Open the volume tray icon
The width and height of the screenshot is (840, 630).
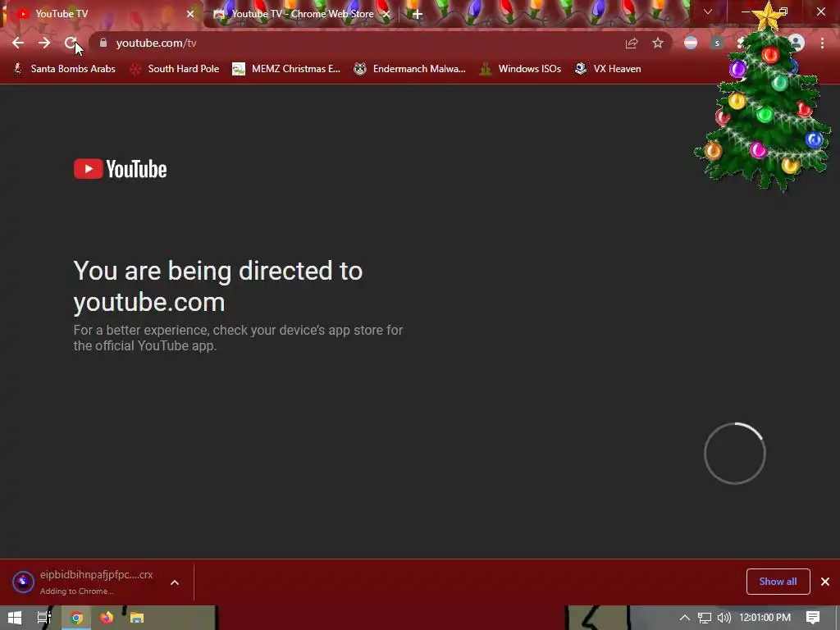pyautogui.click(x=724, y=618)
